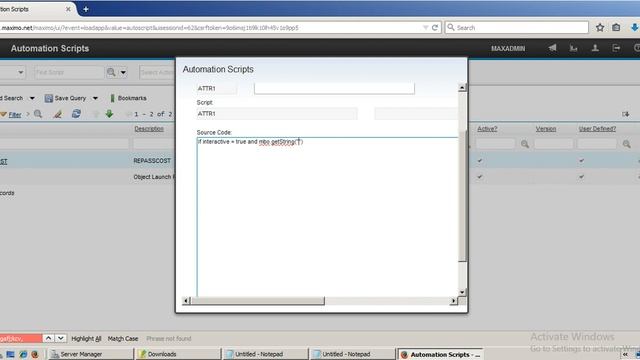640x360 pixels.
Task: Click the clear filter eraser icon
Action: pos(58,114)
